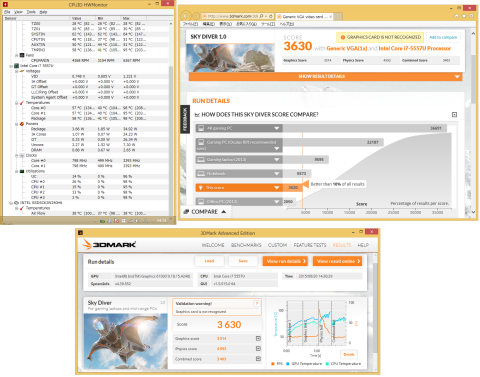Switch to the Feature Tests tab in 3DMark

click(310, 245)
